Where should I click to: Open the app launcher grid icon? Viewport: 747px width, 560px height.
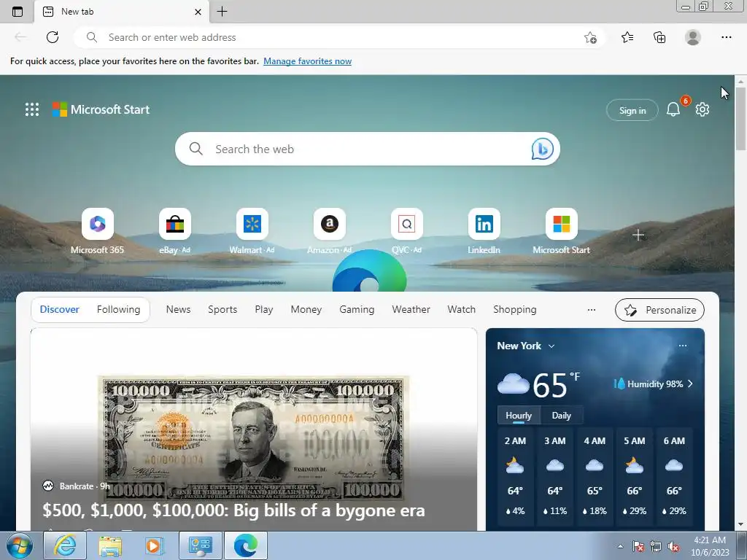click(x=32, y=109)
